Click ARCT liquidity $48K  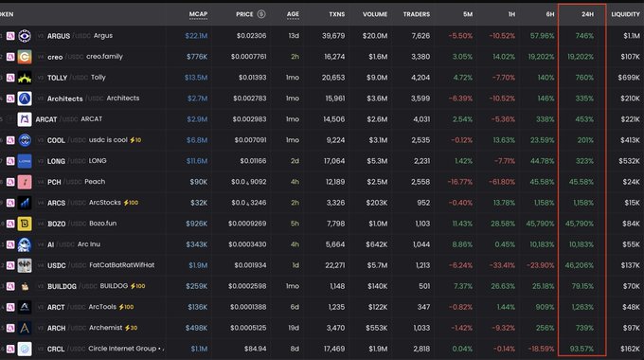click(x=632, y=307)
